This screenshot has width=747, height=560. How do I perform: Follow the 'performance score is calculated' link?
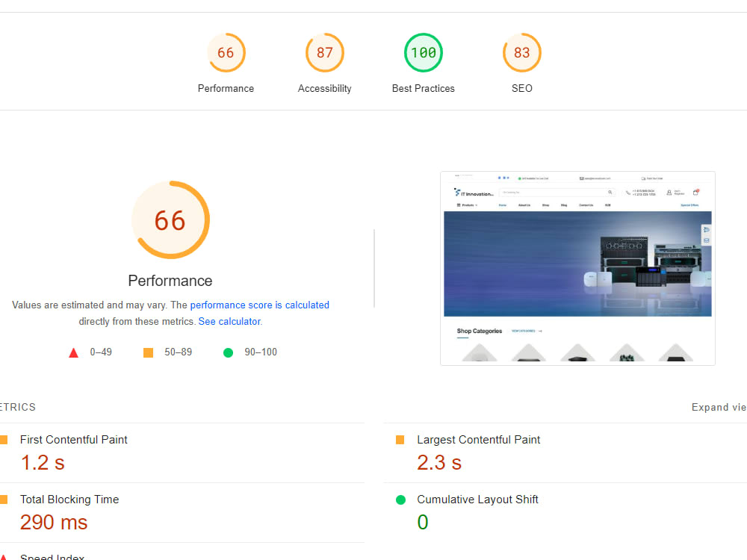(260, 305)
